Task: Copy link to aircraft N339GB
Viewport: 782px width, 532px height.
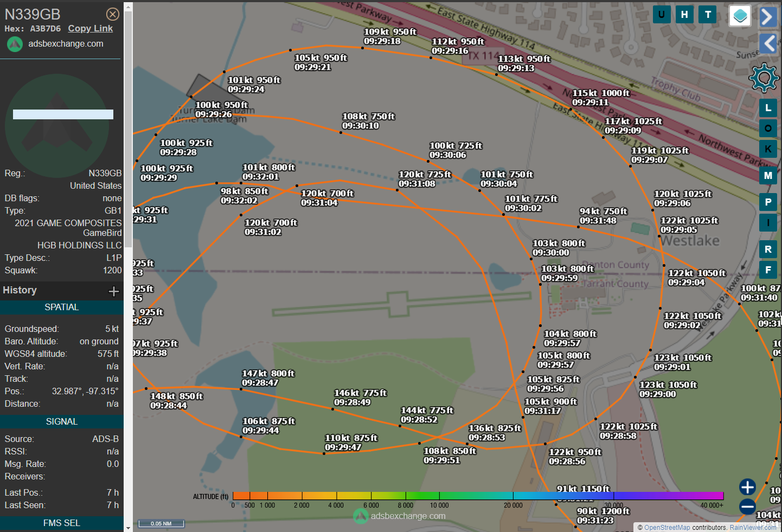Action: click(x=91, y=29)
